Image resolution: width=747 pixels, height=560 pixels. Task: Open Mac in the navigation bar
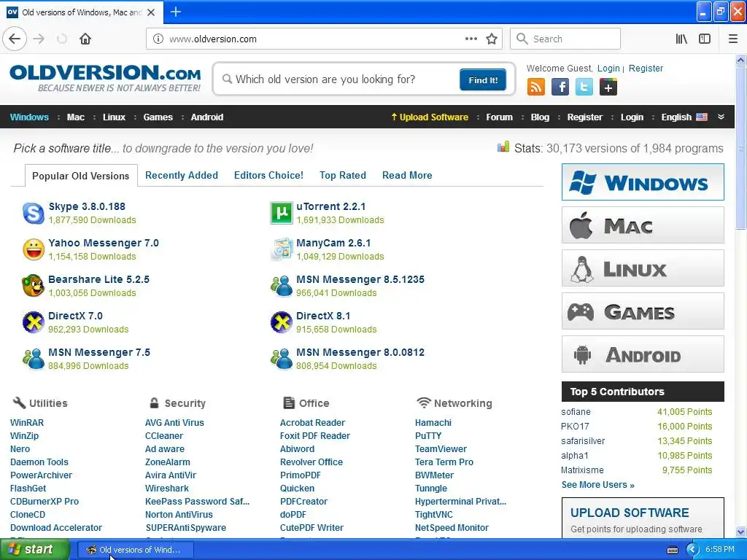[76, 117]
